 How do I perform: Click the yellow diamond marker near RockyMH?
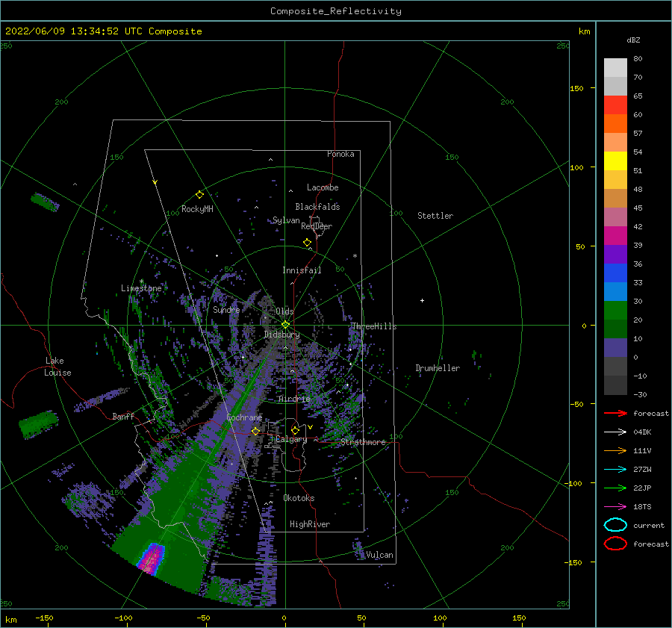pyautogui.click(x=199, y=195)
